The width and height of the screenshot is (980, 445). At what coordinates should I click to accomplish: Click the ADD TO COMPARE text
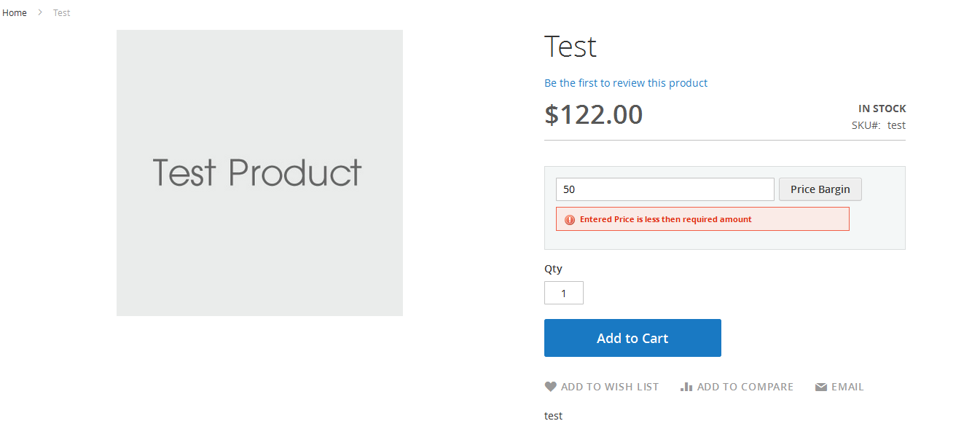point(745,387)
